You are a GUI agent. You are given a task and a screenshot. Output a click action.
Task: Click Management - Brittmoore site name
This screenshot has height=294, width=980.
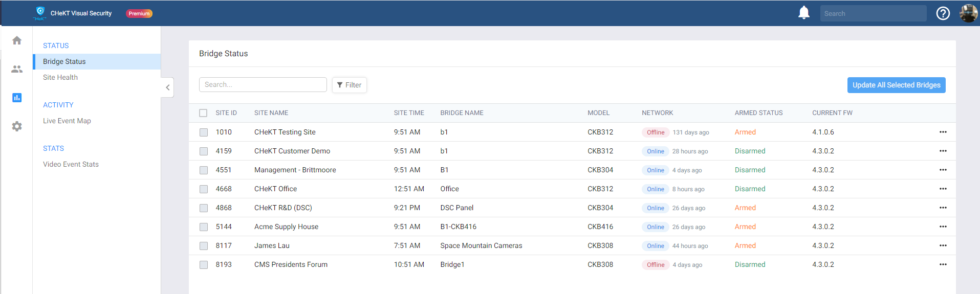(295, 170)
